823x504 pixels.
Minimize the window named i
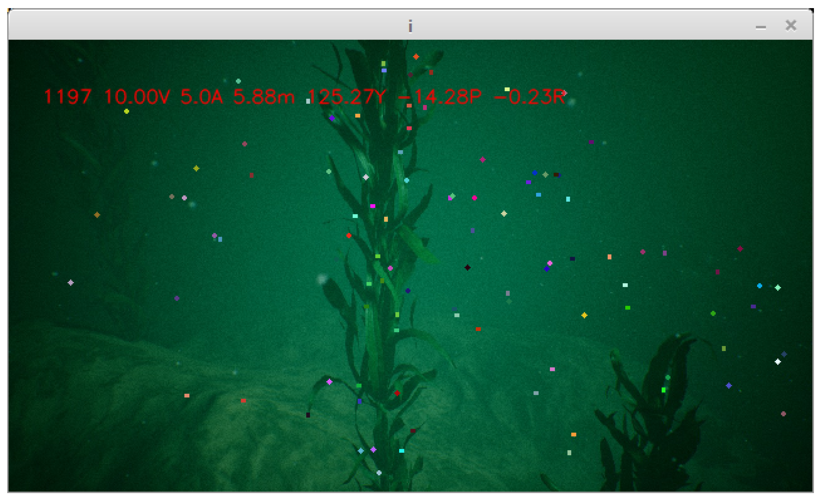(760, 27)
